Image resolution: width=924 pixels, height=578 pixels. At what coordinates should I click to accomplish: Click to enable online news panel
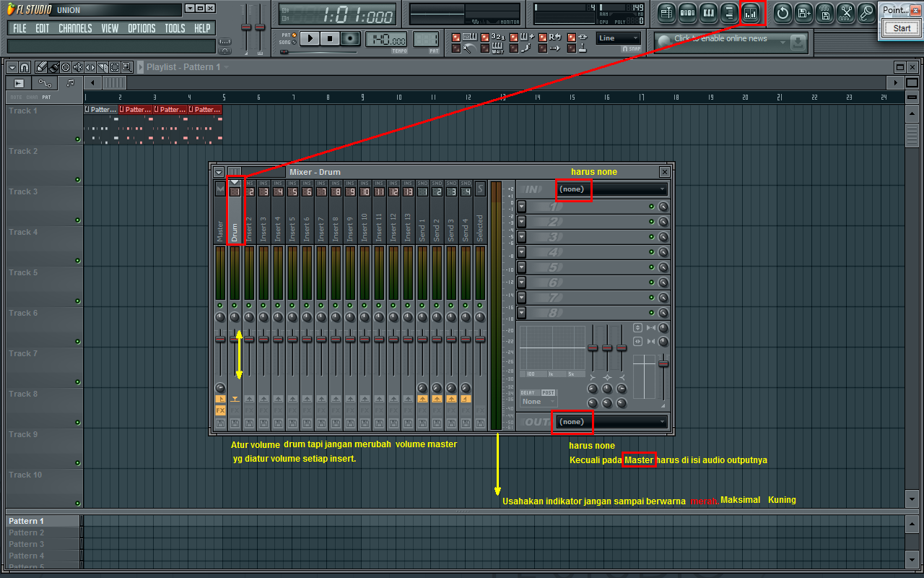pyautogui.click(x=731, y=42)
